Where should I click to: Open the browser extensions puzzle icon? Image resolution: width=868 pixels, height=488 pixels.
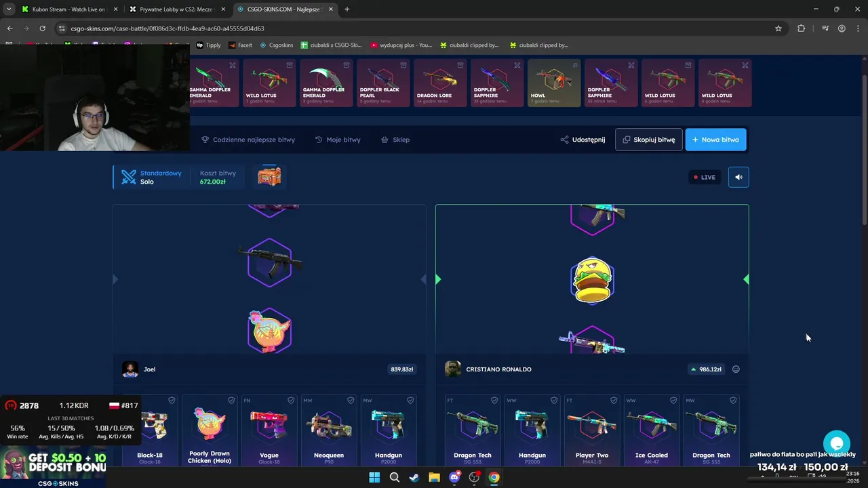(x=802, y=28)
